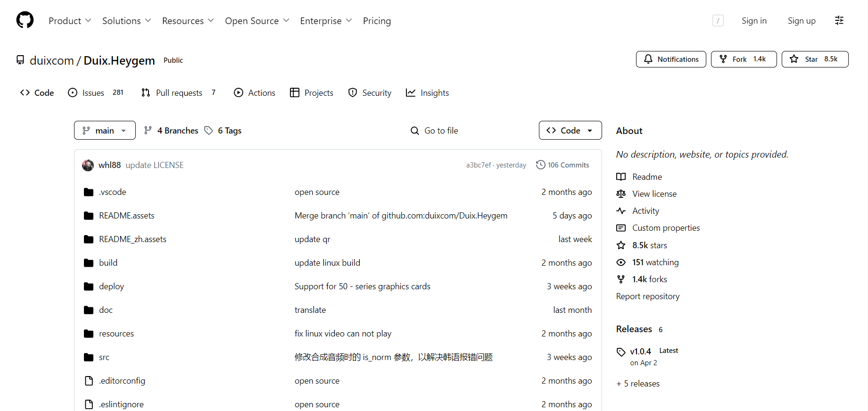The width and height of the screenshot is (868, 411).
Task: Click the Notifications bell button
Action: [x=671, y=59]
